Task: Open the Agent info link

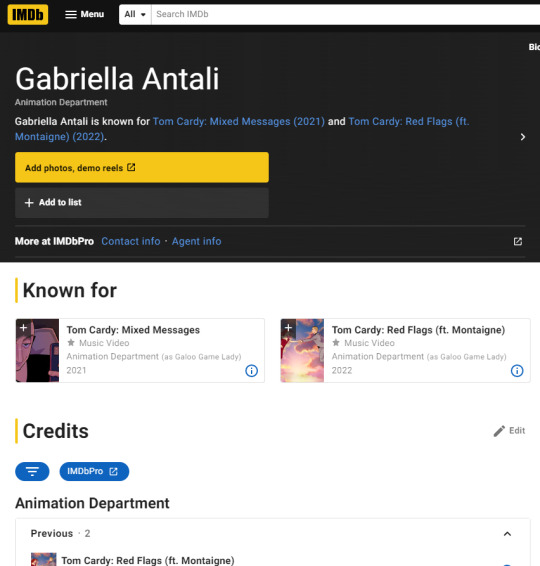Action: [x=196, y=241]
